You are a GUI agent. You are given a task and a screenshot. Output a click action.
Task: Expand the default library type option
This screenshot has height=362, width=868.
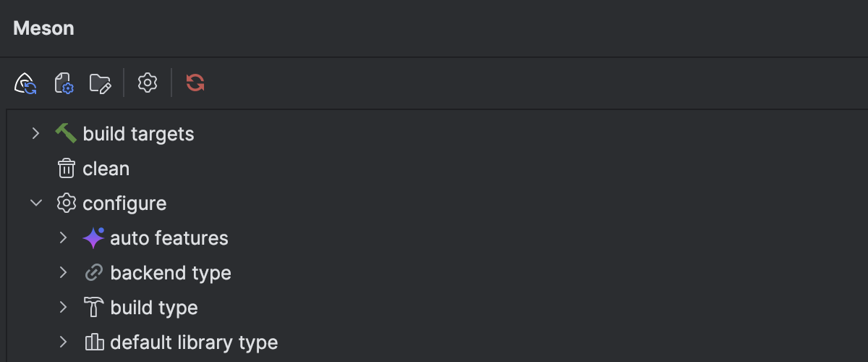click(x=63, y=342)
